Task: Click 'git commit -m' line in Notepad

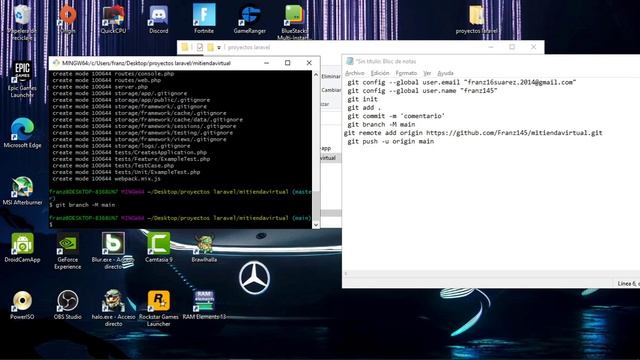Action: [396, 116]
